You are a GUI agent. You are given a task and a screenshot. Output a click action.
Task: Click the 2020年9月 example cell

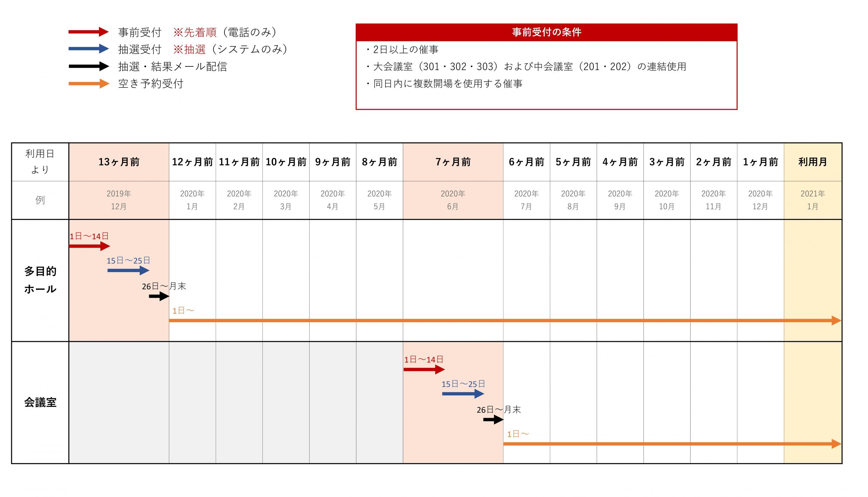[x=620, y=200]
